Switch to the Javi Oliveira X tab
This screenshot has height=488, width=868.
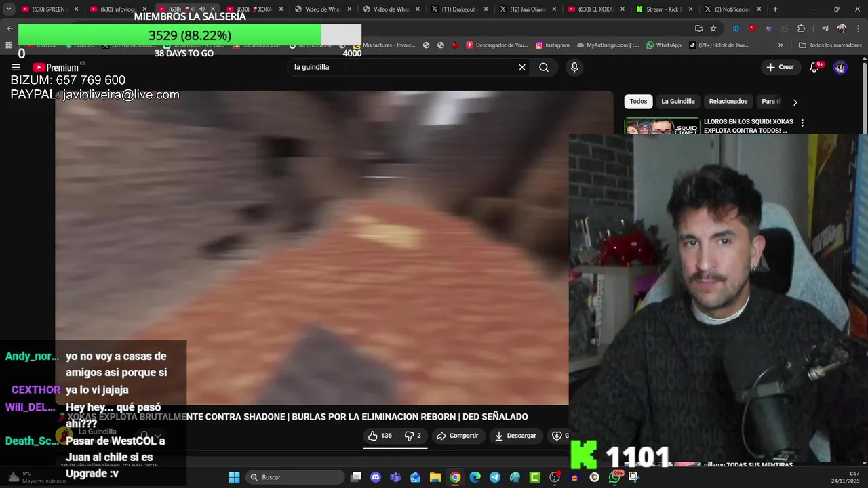528,9
